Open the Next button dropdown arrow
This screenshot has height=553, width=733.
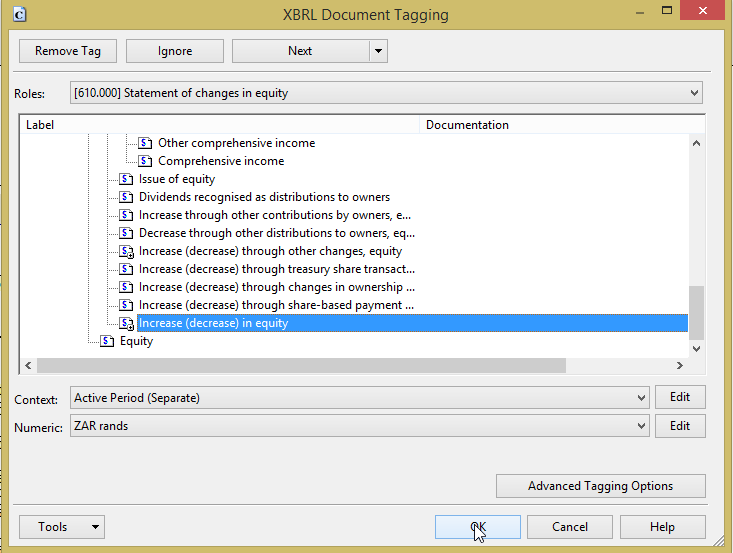[377, 51]
